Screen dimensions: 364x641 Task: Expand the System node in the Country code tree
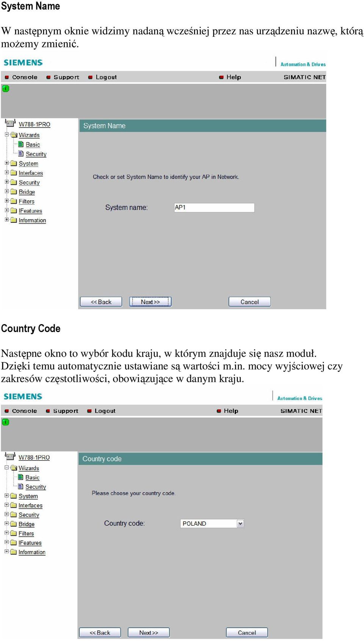[x=6, y=495]
